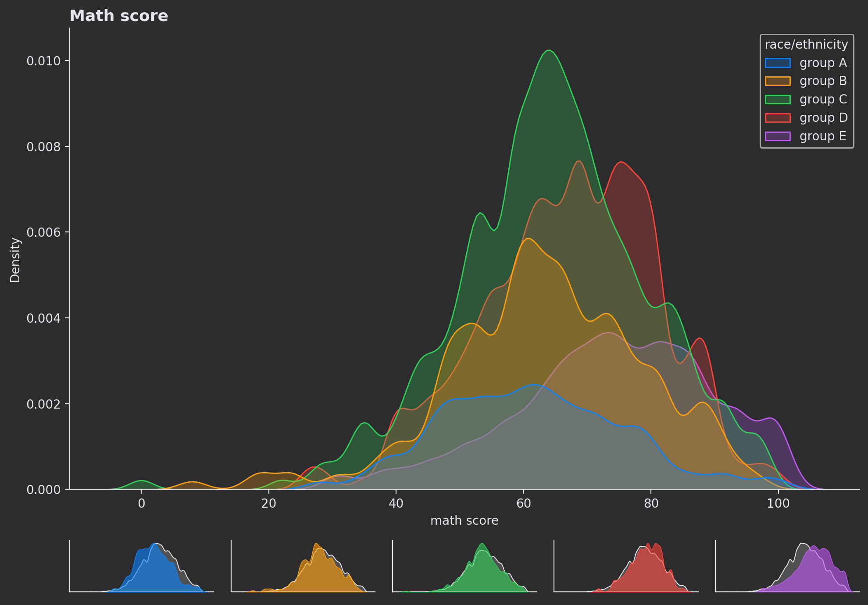Select the 'group E' legend label
This screenshot has width=868, height=605.
pos(823,136)
